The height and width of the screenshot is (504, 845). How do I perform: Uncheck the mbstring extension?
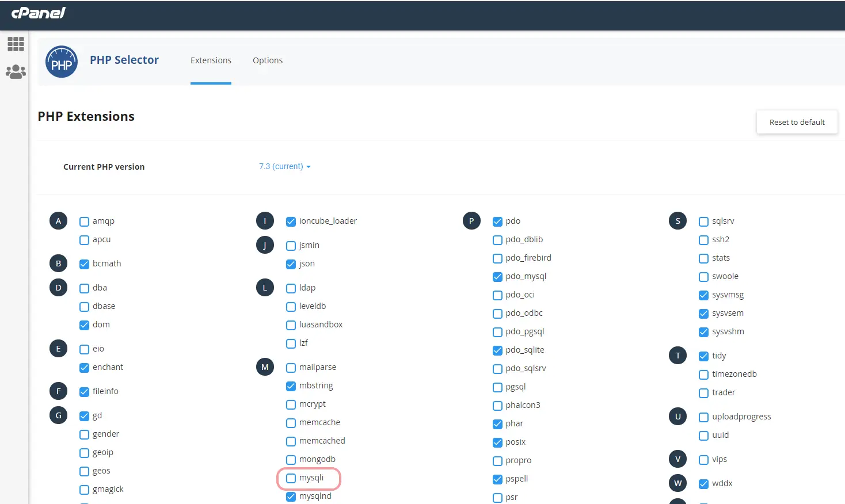(x=291, y=386)
